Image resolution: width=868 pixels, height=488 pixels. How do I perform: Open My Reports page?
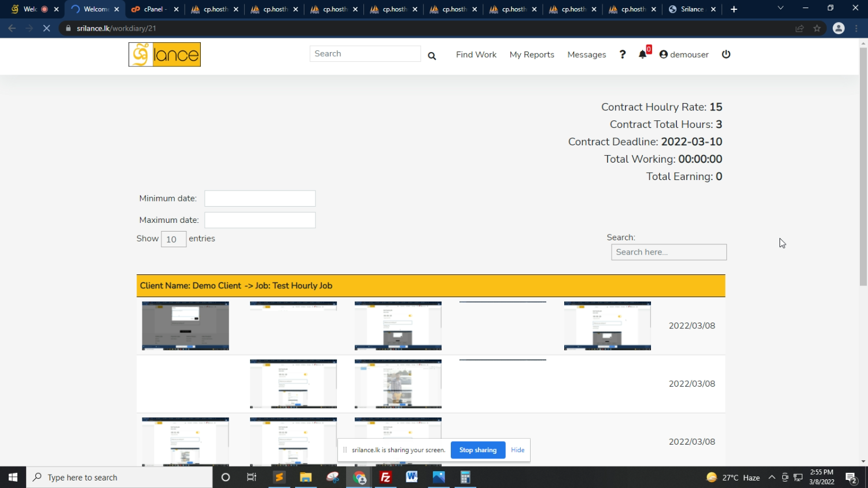pyautogui.click(x=531, y=54)
